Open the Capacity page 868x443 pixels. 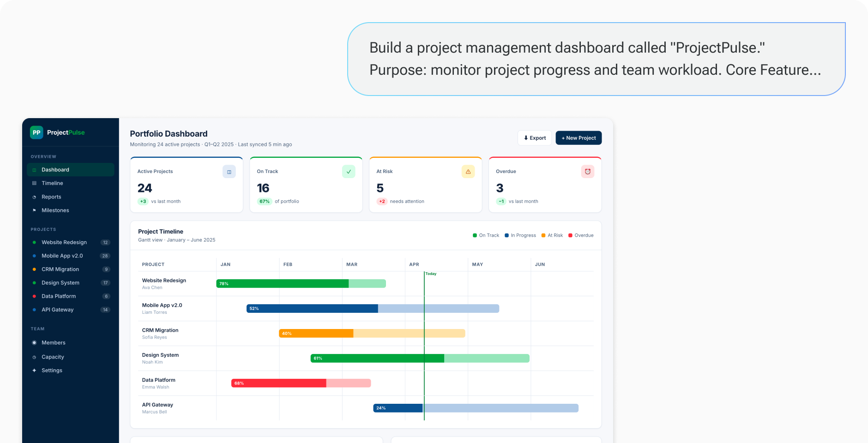click(71, 357)
